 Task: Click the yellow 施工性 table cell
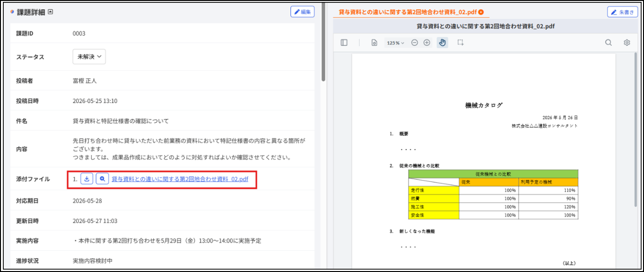(x=434, y=207)
